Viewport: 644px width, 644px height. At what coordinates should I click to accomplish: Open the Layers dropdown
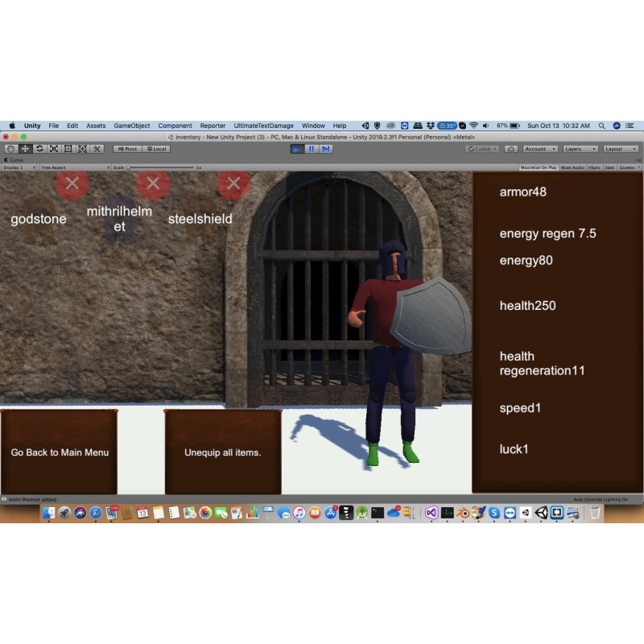click(580, 149)
